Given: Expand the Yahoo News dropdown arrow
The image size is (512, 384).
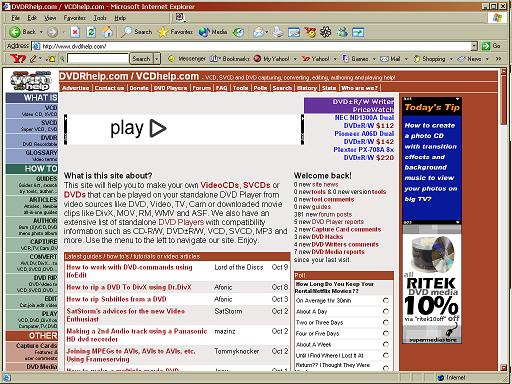Looking at the screenshot, I should click(487, 59).
